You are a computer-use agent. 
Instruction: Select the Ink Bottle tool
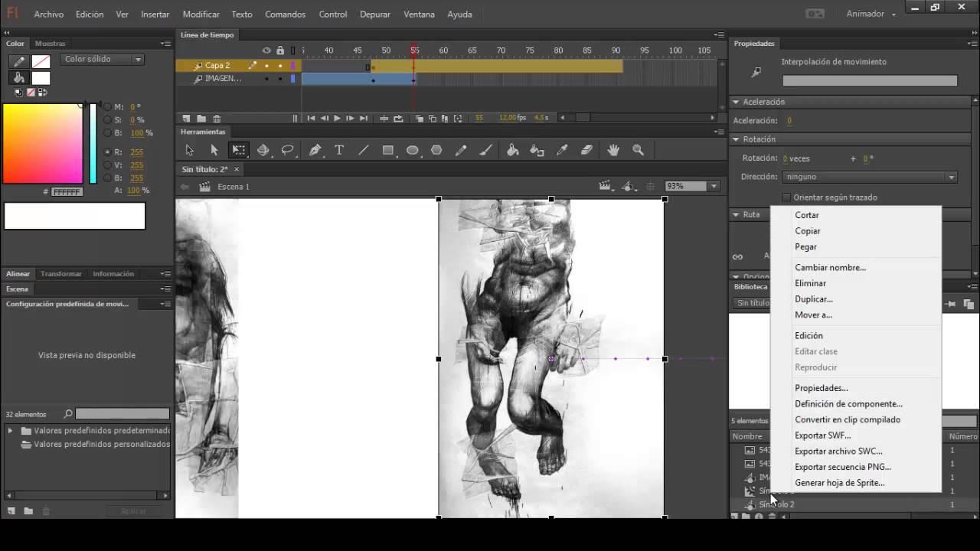[537, 151]
